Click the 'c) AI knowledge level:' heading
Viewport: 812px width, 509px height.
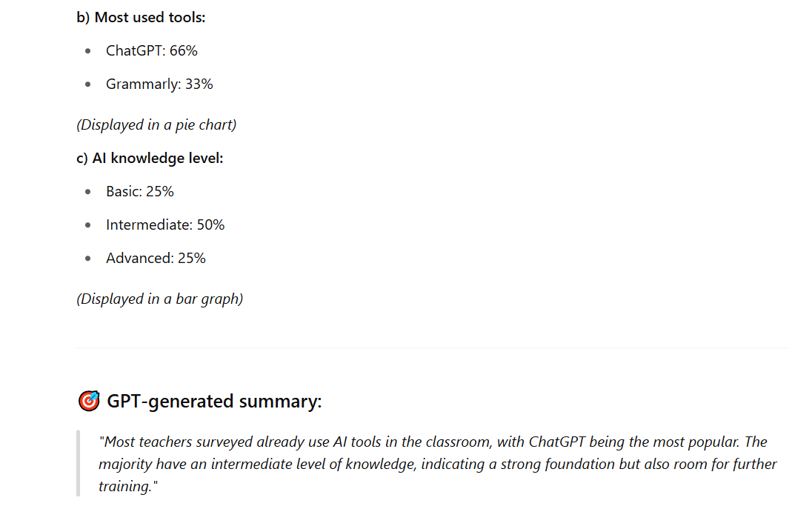[x=150, y=159]
